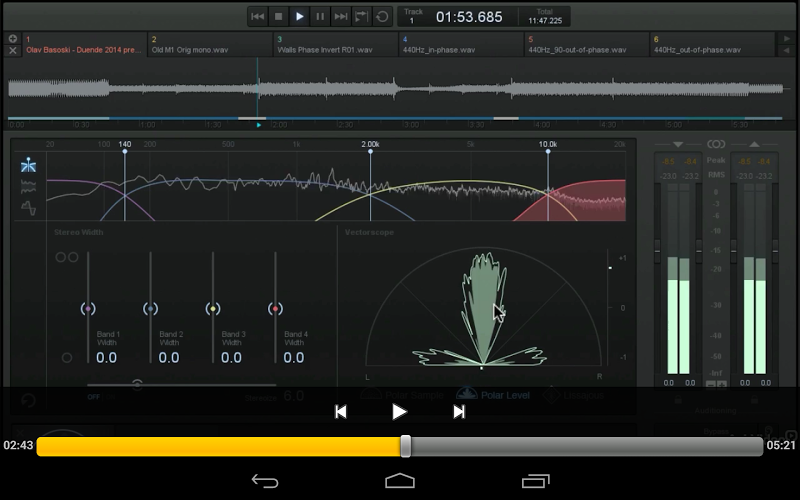Toggle the link bands double-circle icon

point(67,257)
